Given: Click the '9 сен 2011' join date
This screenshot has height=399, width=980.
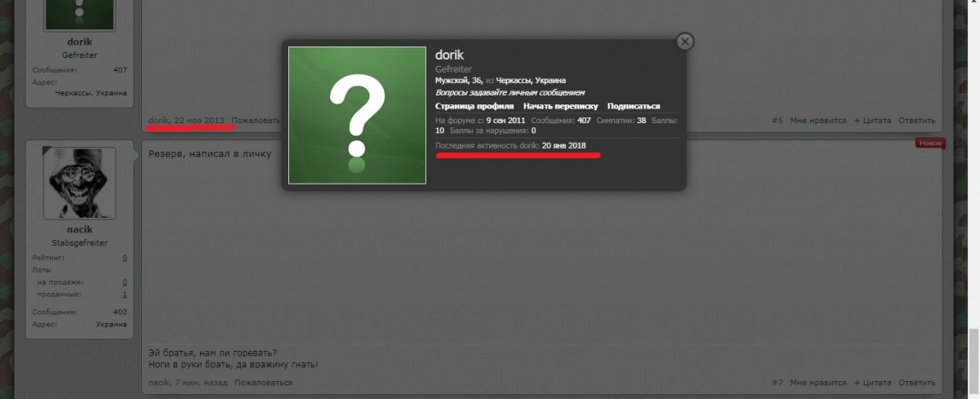Looking at the screenshot, I should [x=506, y=121].
